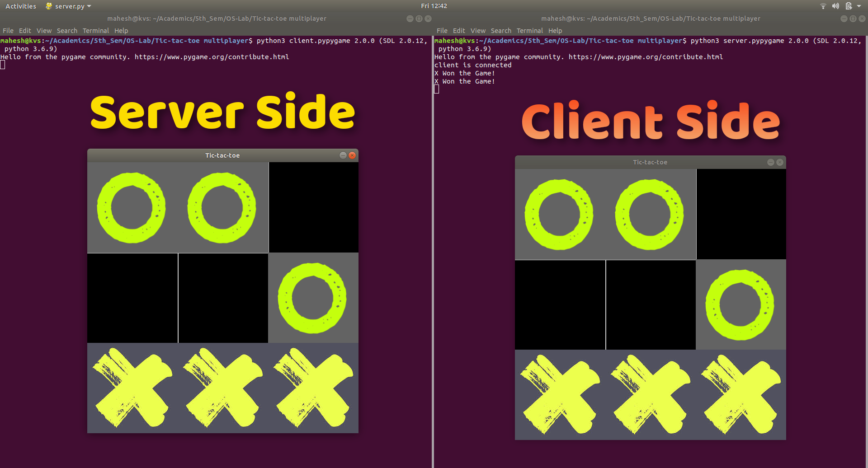Image resolution: width=868 pixels, height=468 pixels.
Task: Minimize the Server Side Tic-tac-toe window
Action: [x=343, y=155]
